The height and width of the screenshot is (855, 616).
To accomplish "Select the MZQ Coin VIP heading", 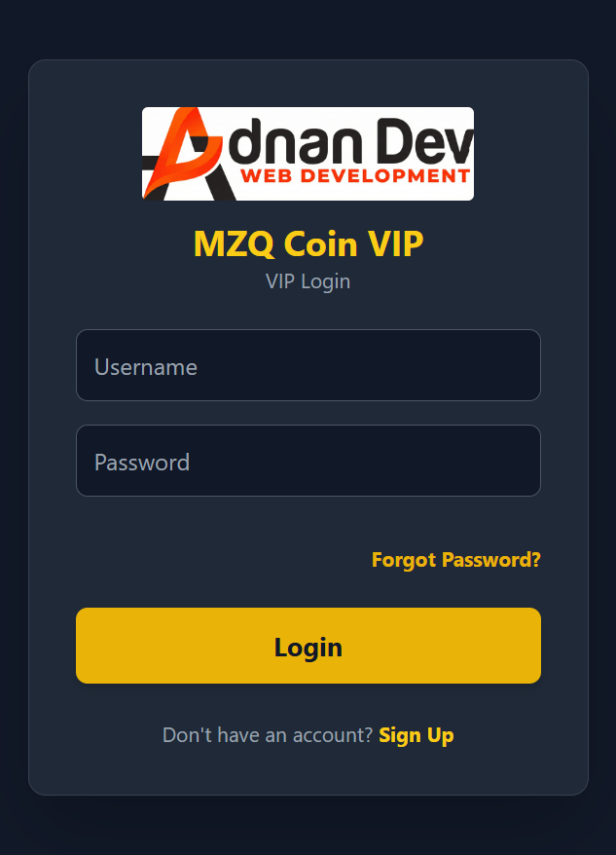I will click(x=308, y=243).
